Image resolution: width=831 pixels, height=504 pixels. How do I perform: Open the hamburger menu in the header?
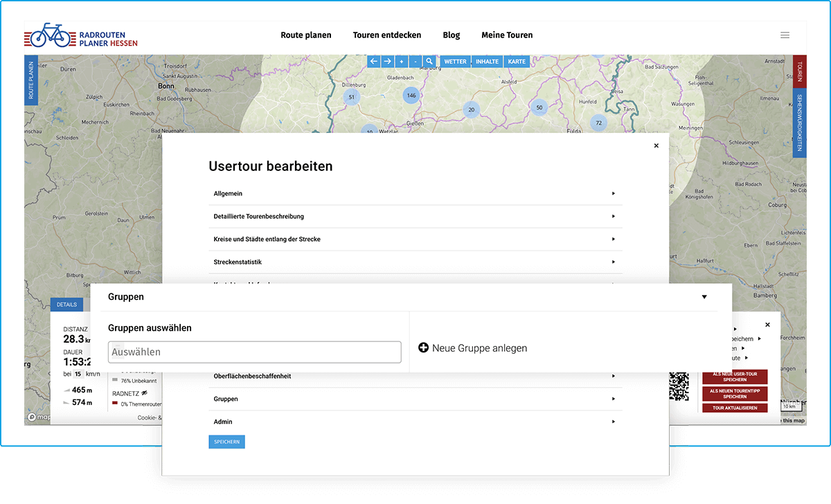point(785,35)
